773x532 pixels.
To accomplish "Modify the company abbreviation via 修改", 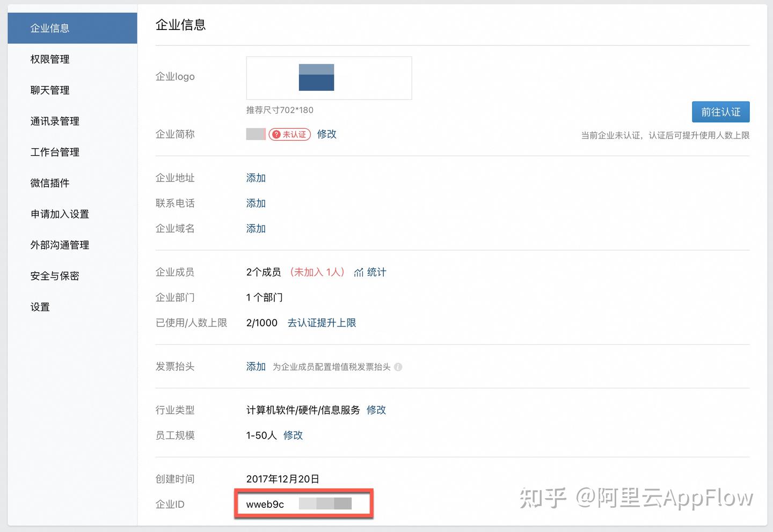I will (x=326, y=134).
